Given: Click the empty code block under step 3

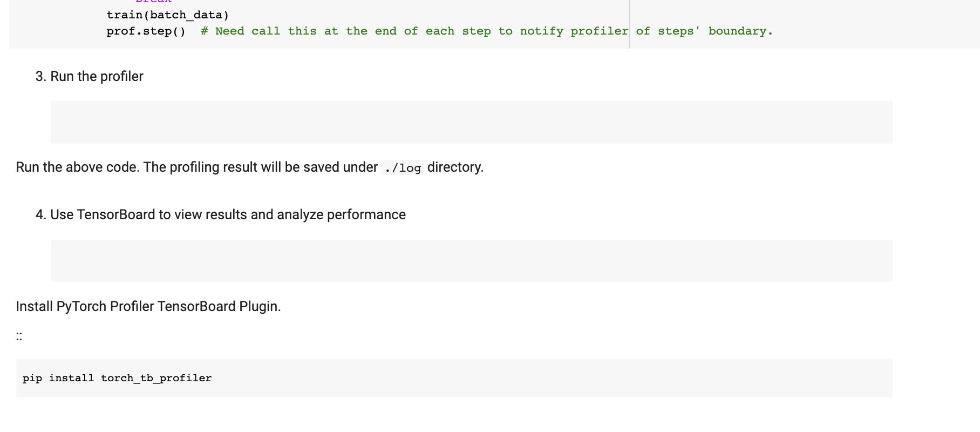Looking at the screenshot, I should (x=471, y=122).
